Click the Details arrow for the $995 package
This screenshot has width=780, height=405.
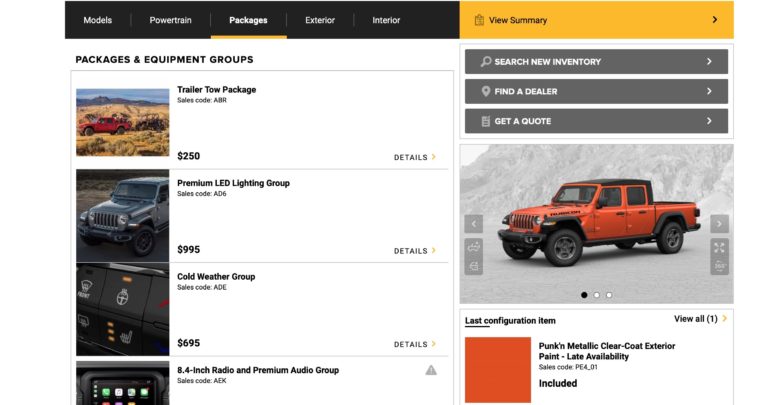click(434, 250)
